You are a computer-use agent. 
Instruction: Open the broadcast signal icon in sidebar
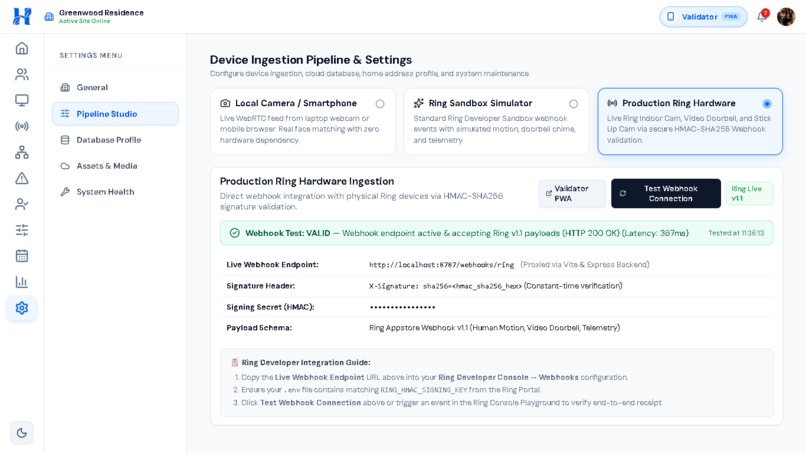tap(22, 126)
